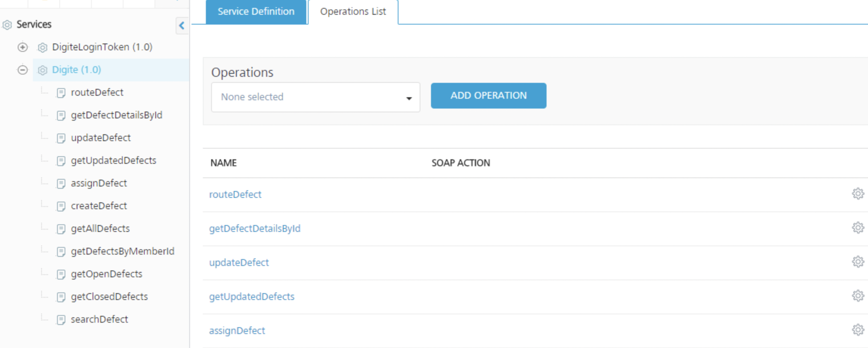Select getClosedDefects tree item
This screenshot has height=348, width=868.
(109, 297)
